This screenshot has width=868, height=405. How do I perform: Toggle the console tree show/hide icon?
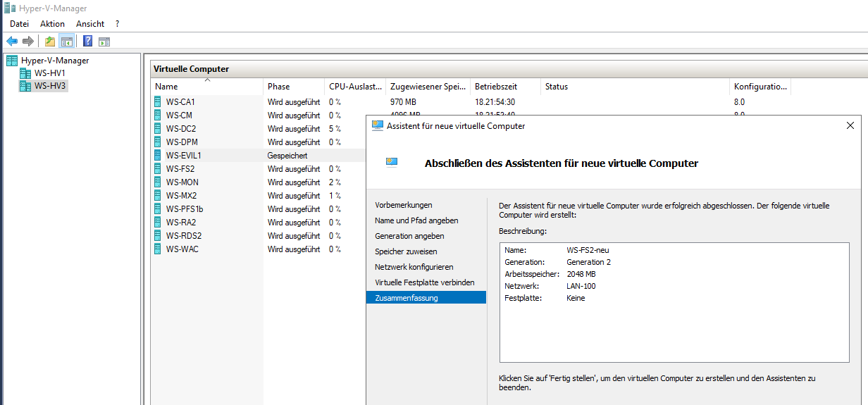coord(67,41)
